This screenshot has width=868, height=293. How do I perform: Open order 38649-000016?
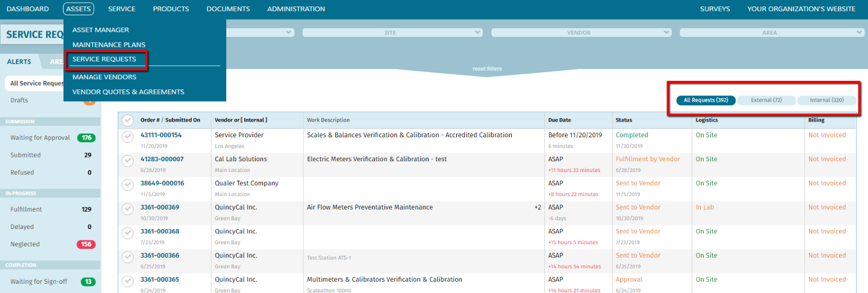coord(162,183)
